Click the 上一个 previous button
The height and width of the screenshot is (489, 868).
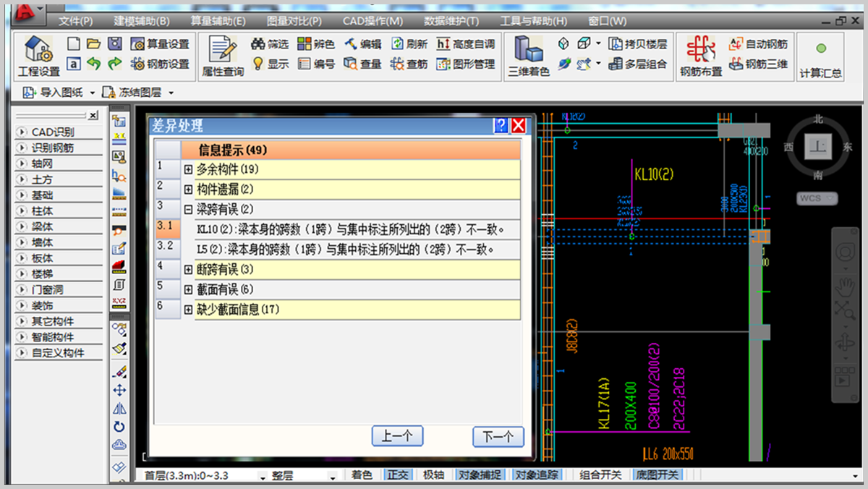pos(397,437)
